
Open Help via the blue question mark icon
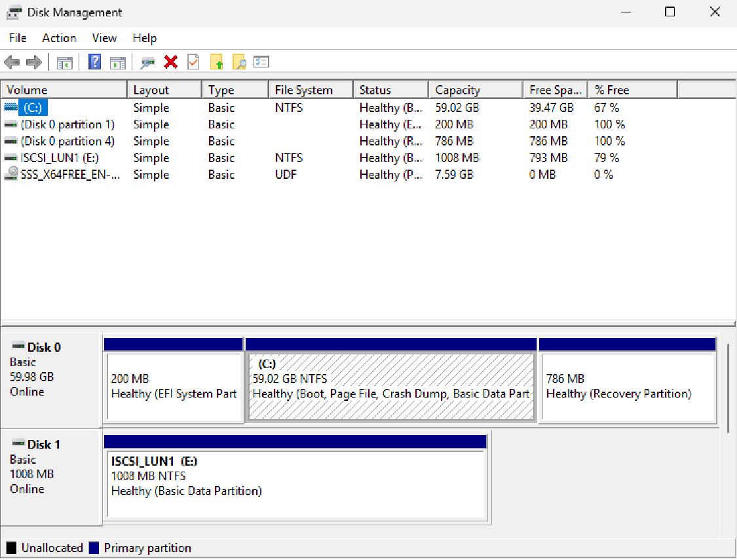(x=94, y=62)
